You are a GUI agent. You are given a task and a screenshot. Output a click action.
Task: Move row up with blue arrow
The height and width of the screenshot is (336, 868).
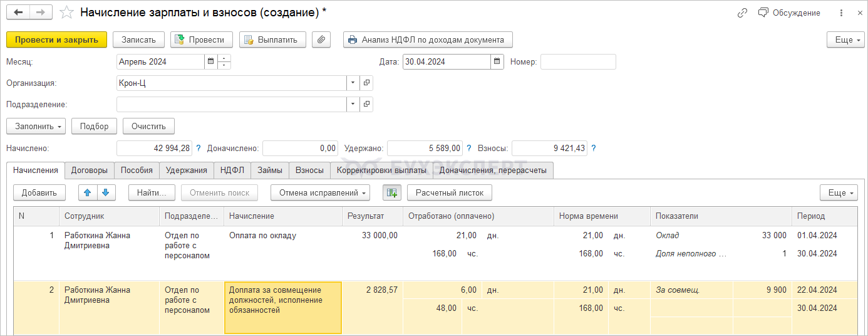pos(87,192)
